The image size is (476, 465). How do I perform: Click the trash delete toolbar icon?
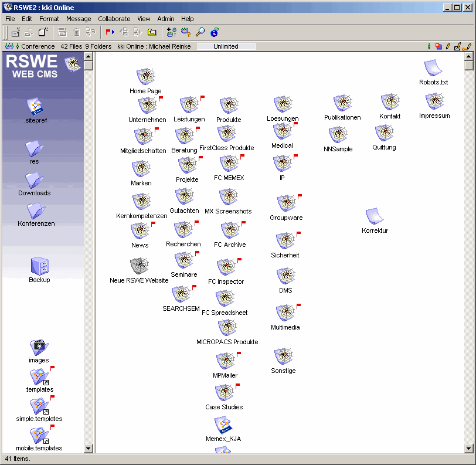pyautogui.click(x=76, y=32)
